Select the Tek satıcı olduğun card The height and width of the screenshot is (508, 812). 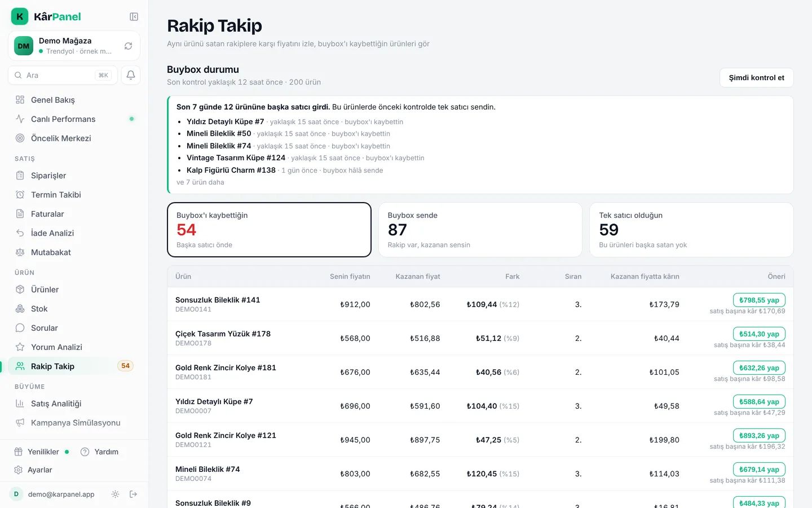pyautogui.click(x=691, y=230)
